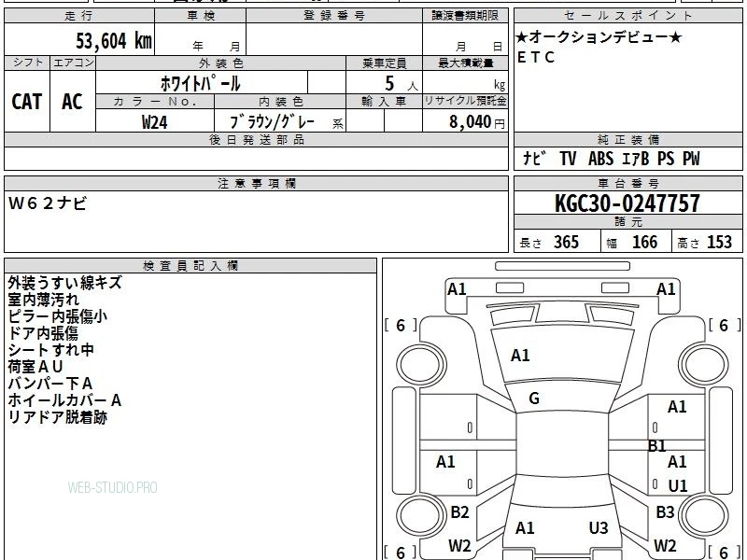Click the PW equipment entry
747x560 pixels.
click(x=691, y=158)
